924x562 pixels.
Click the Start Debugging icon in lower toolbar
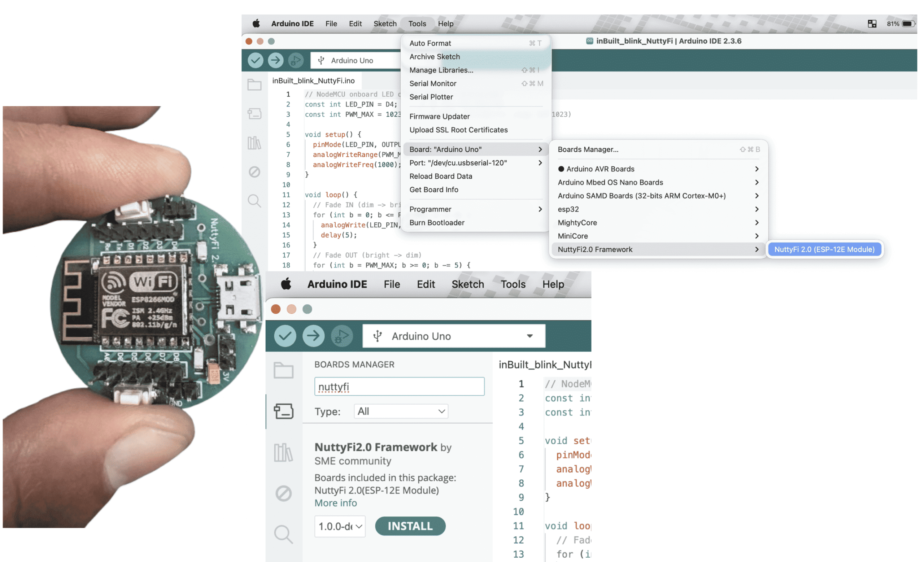[341, 336]
